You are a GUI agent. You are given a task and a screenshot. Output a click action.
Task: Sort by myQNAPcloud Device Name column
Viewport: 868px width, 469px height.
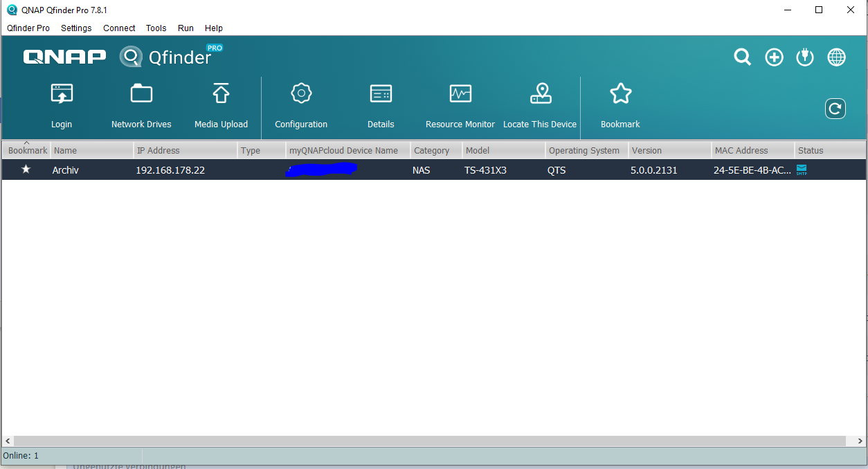pyautogui.click(x=348, y=150)
